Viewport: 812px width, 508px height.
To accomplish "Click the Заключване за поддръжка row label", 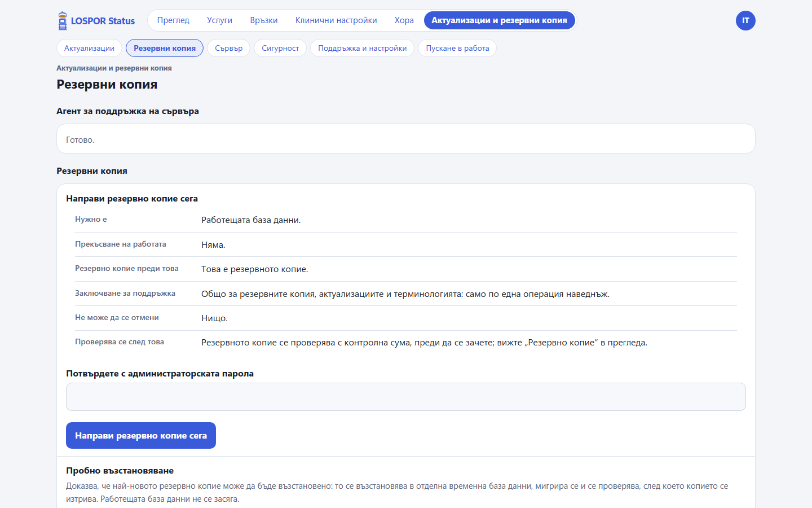I will [x=125, y=294].
